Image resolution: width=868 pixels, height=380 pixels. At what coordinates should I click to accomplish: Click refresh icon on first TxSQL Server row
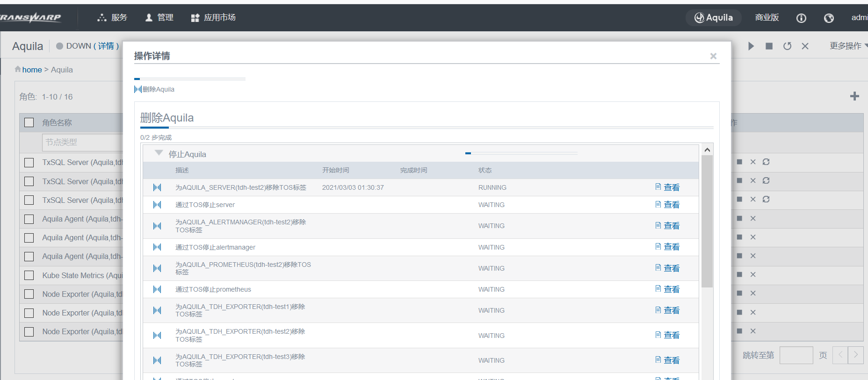click(x=766, y=162)
